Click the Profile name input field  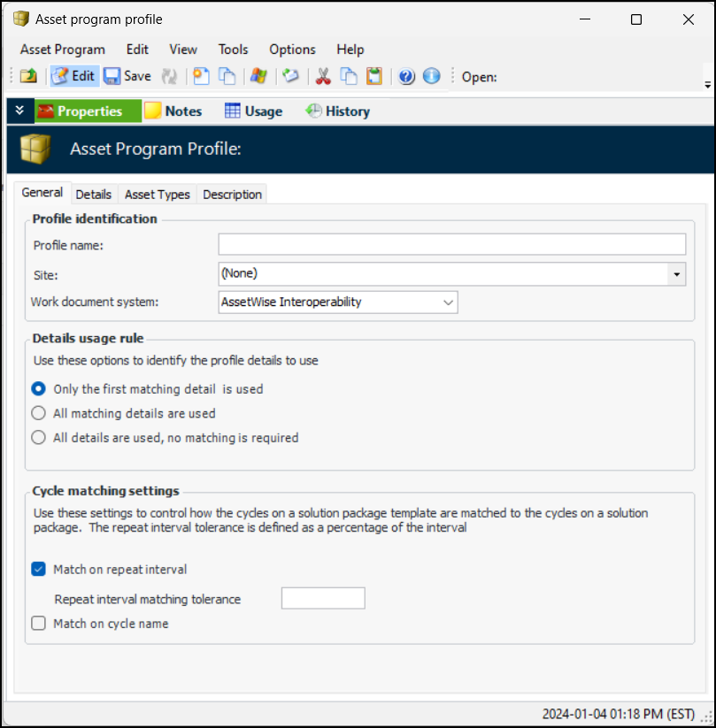click(x=452, y=244)
